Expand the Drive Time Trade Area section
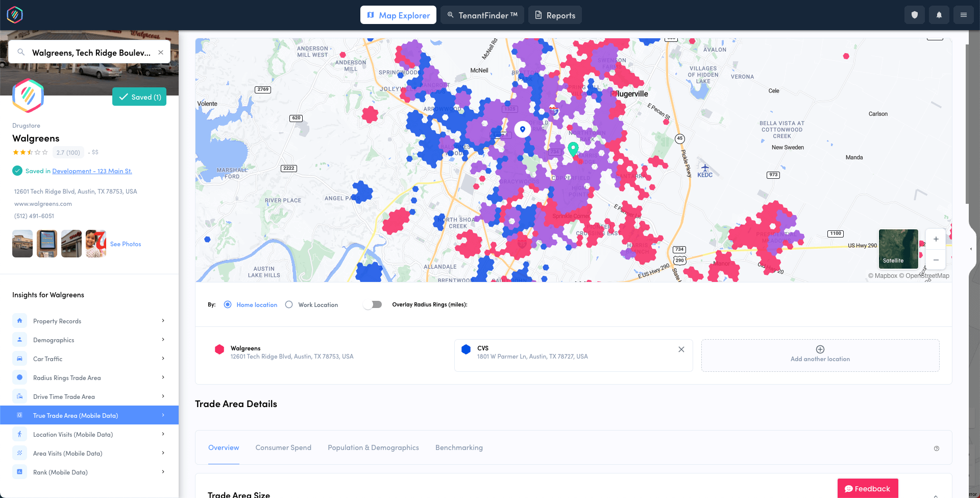Image resolution: width=980 pixels, height=498 pixels. [x=163, y=396]
